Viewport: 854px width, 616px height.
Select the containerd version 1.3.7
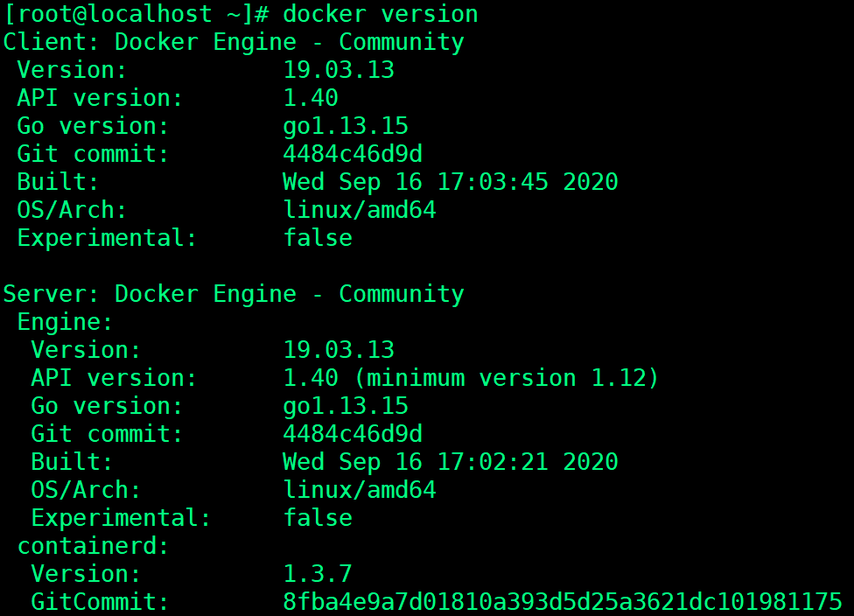pos(318,574)
